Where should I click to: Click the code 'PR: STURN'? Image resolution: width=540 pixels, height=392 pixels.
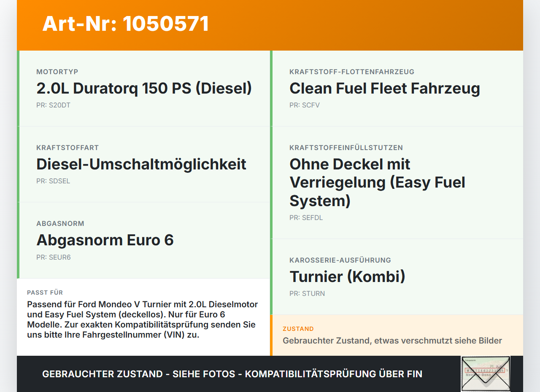pyautogui.click(x=307, y=293)
